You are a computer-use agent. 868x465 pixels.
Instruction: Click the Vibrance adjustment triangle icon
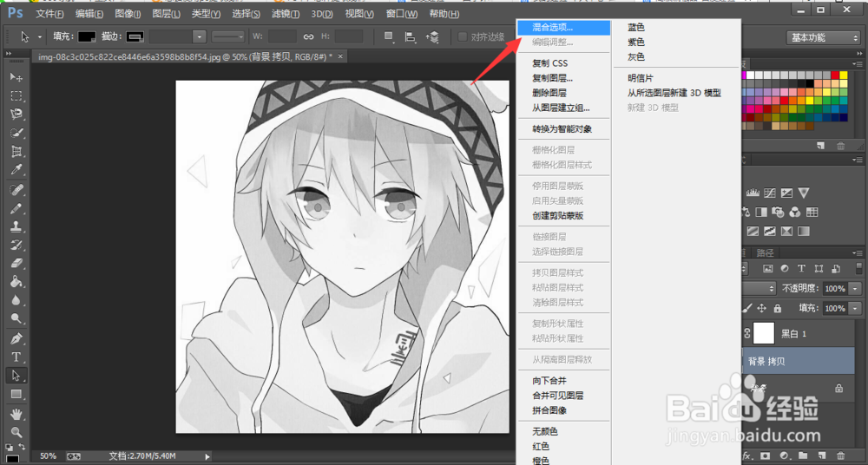[804, 193]
